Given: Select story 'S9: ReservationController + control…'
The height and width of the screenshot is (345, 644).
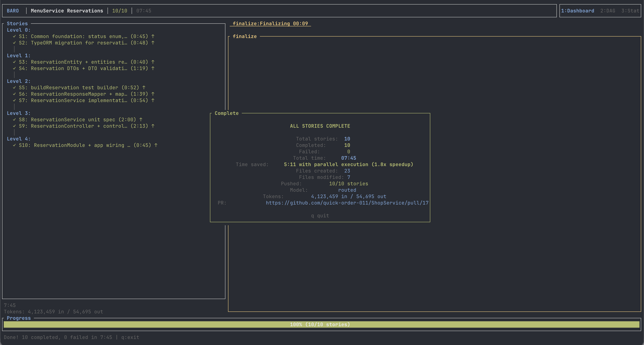Looking at the screenshot, I should click(x=73, y=126).
